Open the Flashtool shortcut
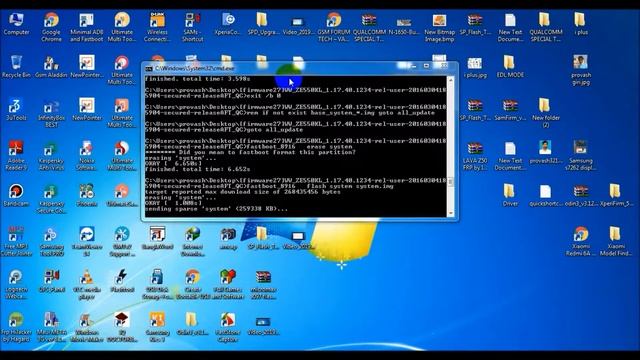The width and height of the screenshot is (640, 360). click(122, 281)
